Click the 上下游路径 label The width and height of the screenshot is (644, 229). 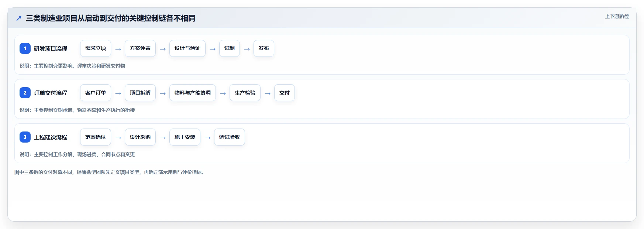pyautogui.click(x=617, y=16)
